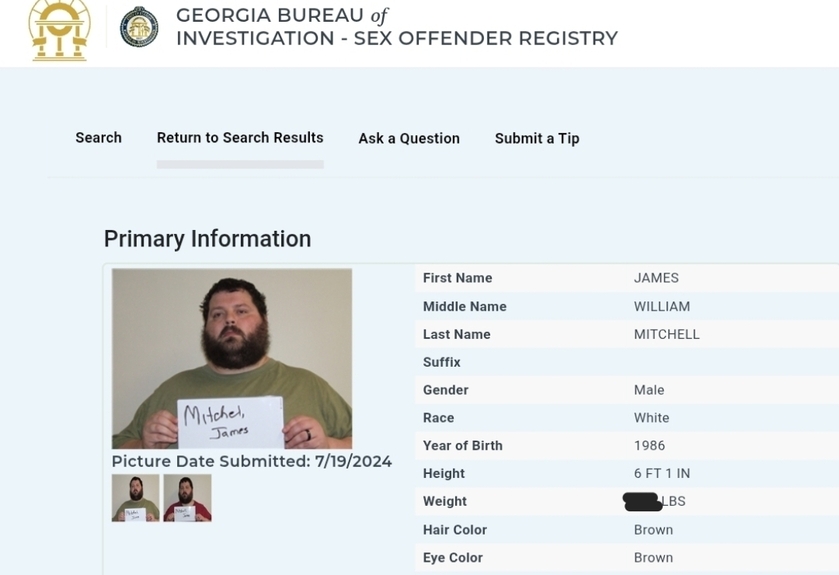Click the Middle Name field label
The height and width of the screenshot is (575, 839).
(x=464, y=306)
